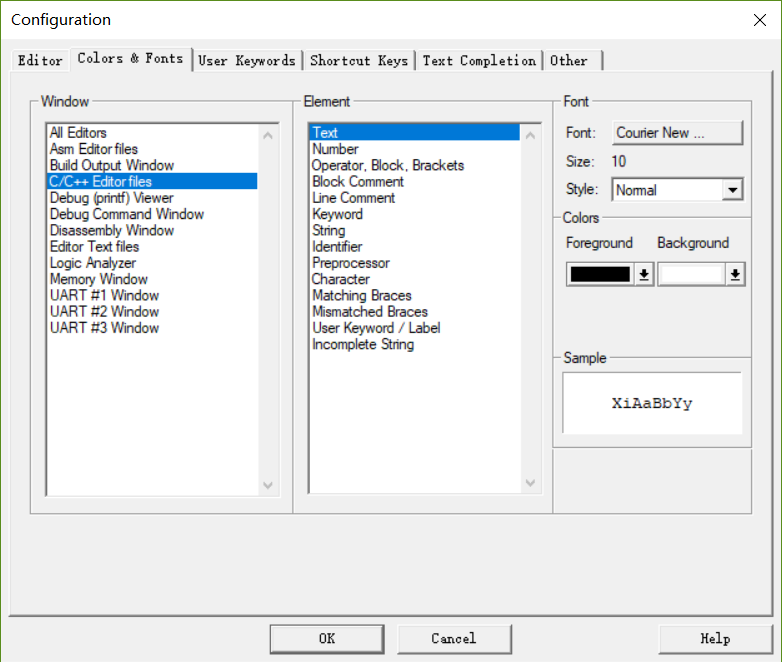This screenshot has height=662, width=782.
Task: Expand the Background color dropdown arrow
Action: click(735, 274)
